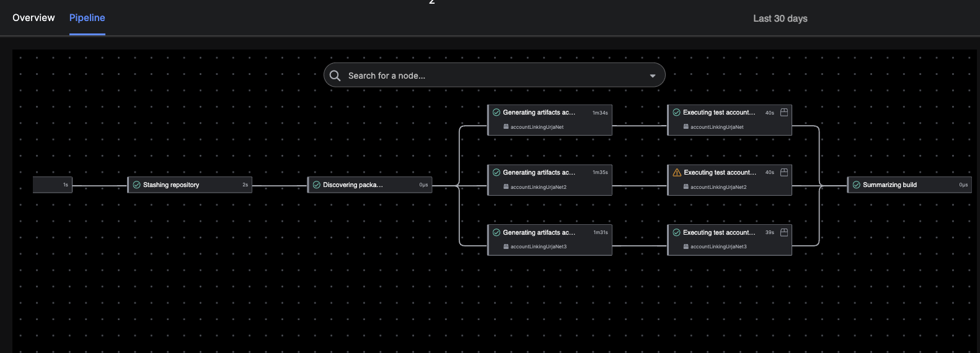Click success checkmark on Stashing repository node

point(137,185)
